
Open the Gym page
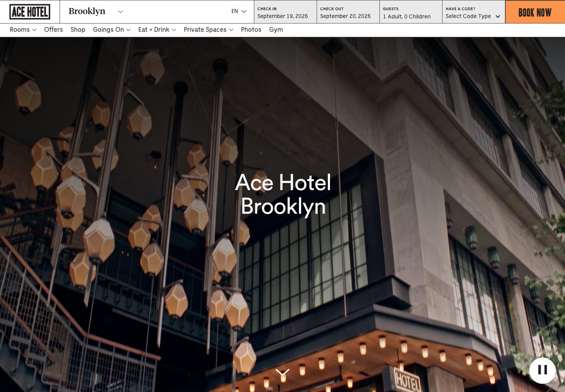click(x=276, y=30)
